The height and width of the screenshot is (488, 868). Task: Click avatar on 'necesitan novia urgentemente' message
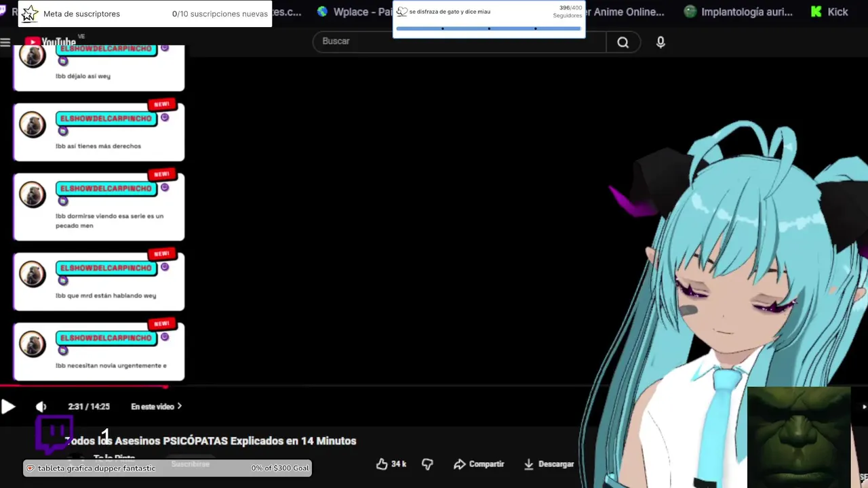(x=32, y=344)
